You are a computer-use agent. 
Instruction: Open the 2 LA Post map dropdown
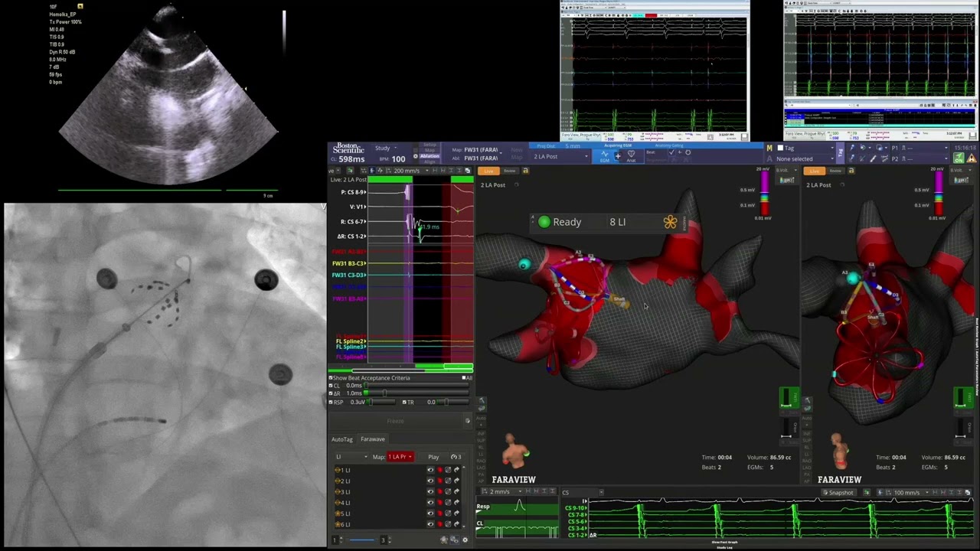pos(560,157)
